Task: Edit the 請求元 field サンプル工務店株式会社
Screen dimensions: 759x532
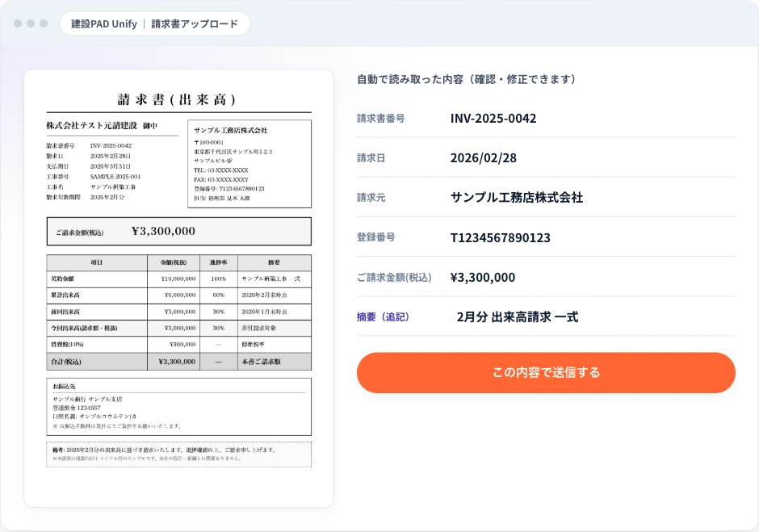Action: point(517,198)
